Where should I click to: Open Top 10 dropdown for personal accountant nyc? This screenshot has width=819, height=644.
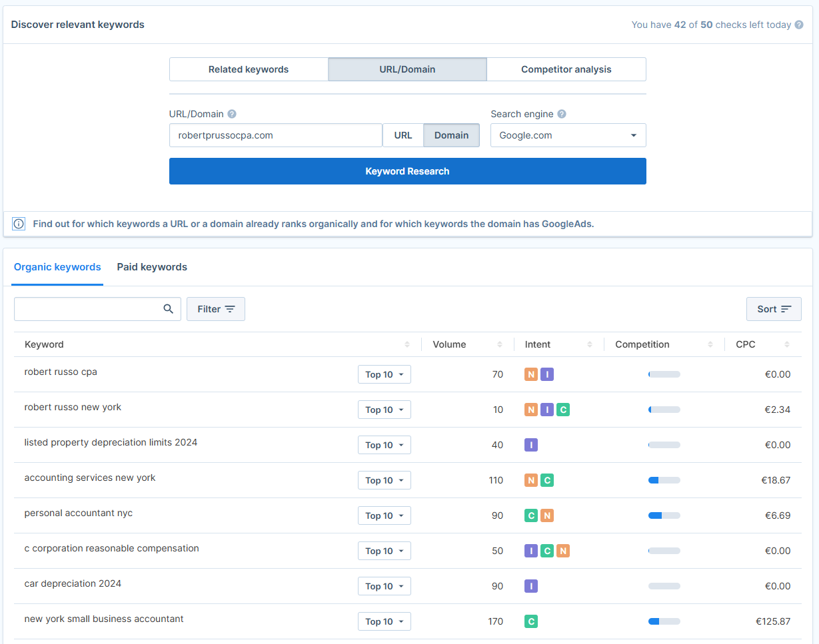[x=385, y=515]
